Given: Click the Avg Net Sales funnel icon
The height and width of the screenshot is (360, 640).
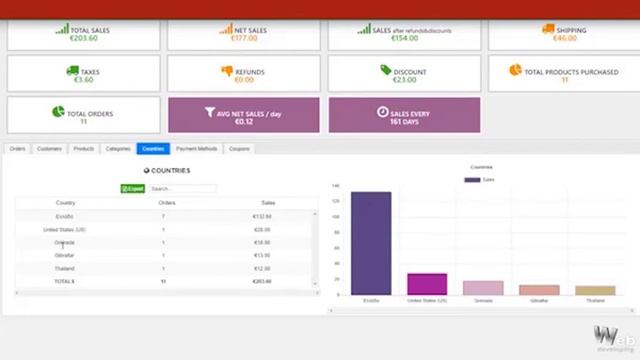Looking at the screenshot, I should [x=210, y=112].
